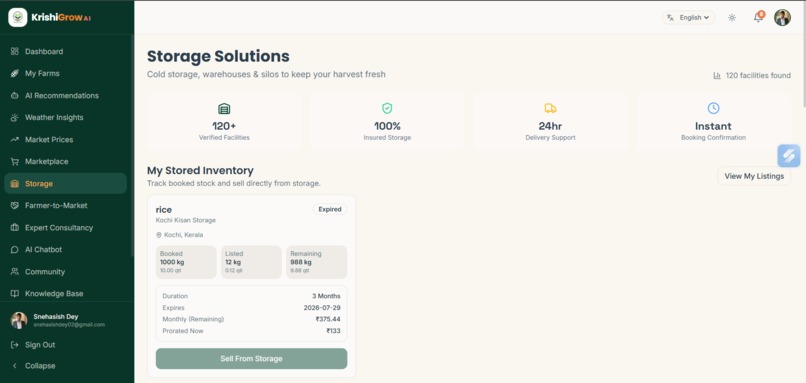Click the ₹375.44 monthly value
This screenshot has width=806, height=383.
[328, 319]
